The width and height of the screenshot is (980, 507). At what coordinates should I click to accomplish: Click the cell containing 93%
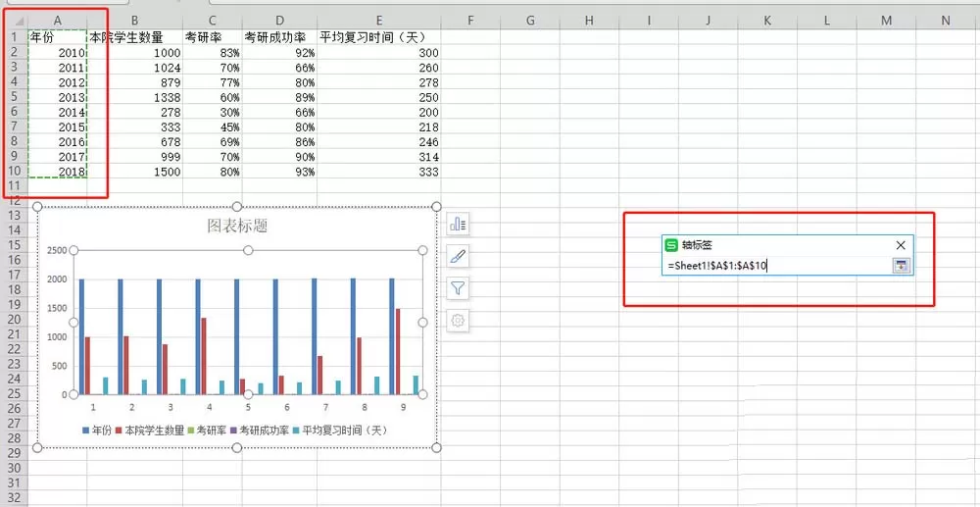click(279, 172)
